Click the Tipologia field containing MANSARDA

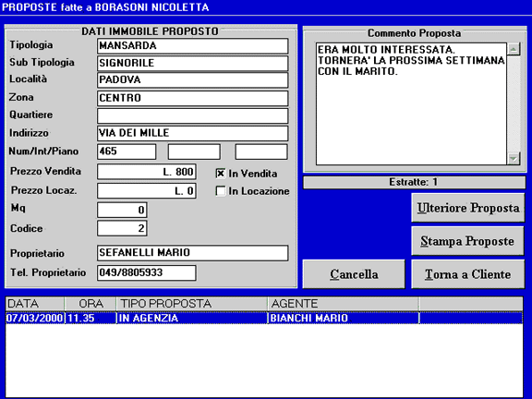(x=193, y=46)
